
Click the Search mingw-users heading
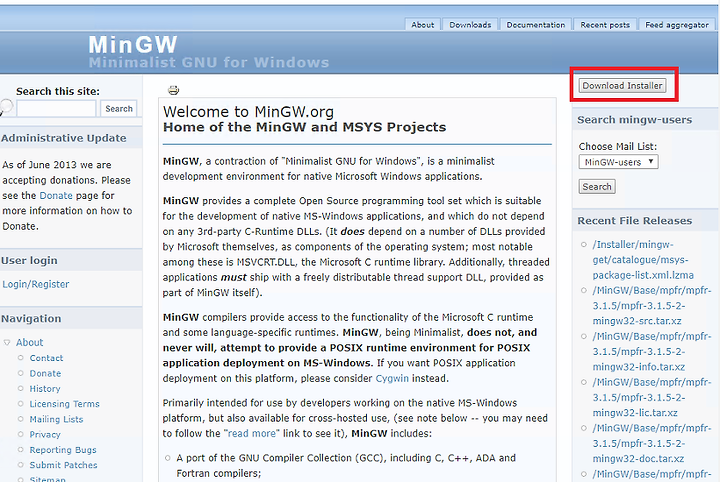coord(635,120)
